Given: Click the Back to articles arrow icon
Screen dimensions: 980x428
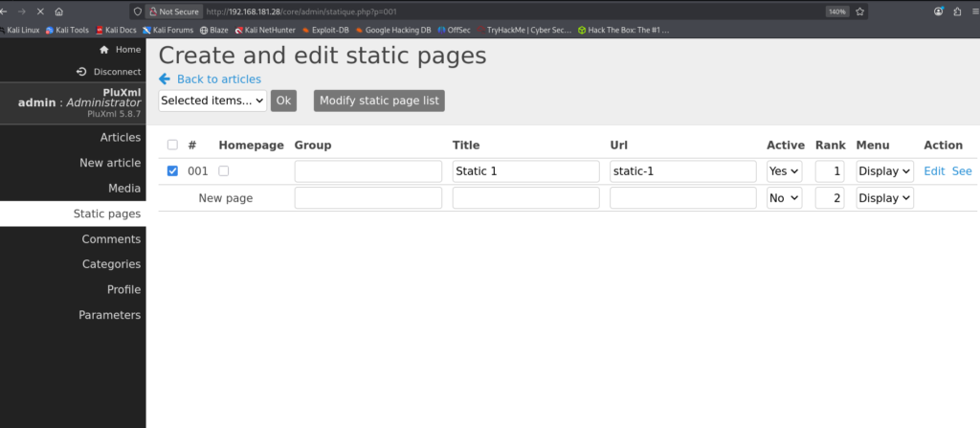Looking at the screenshot, I should pos(165,79).
